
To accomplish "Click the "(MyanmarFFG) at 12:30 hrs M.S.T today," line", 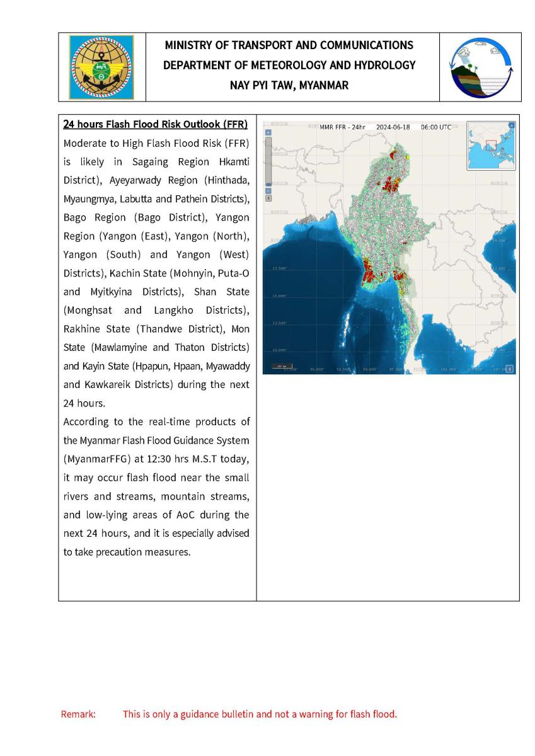I will pyautogui.click(x=156, y=459).
